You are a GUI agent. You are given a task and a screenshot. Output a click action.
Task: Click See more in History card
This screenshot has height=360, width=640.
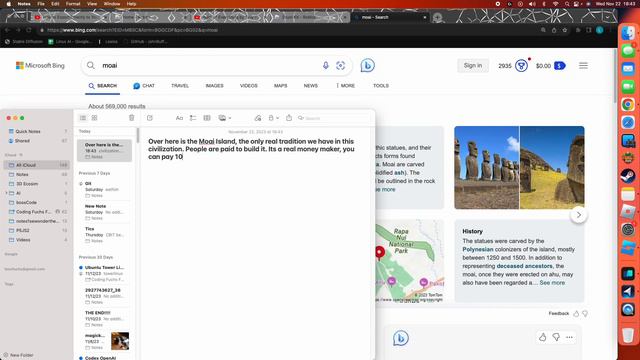pyautogui.click(x=552, y=283)
